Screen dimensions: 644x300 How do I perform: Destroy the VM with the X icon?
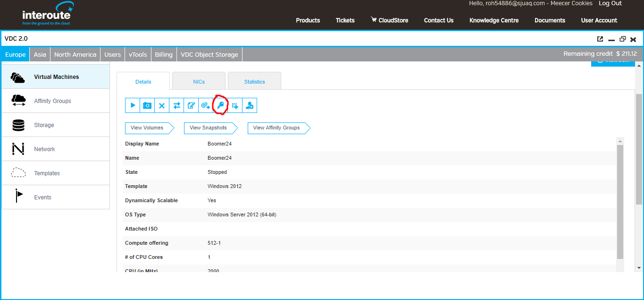[162, 105]
